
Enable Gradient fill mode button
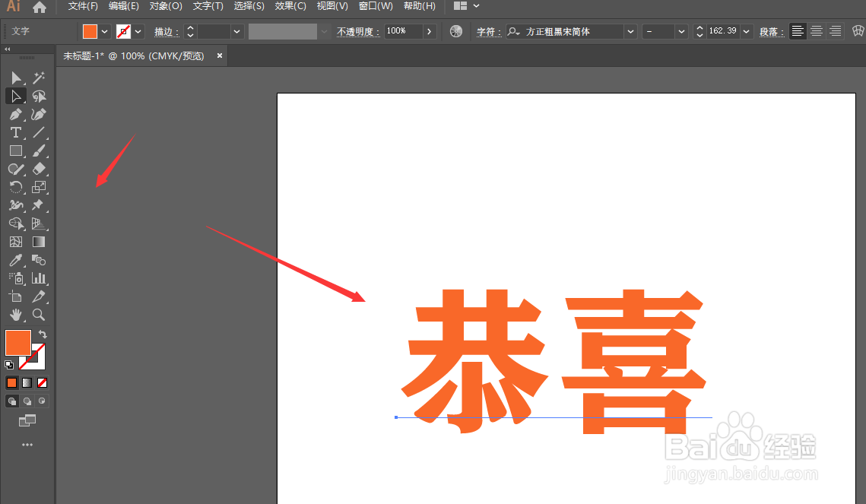point(27,382)
